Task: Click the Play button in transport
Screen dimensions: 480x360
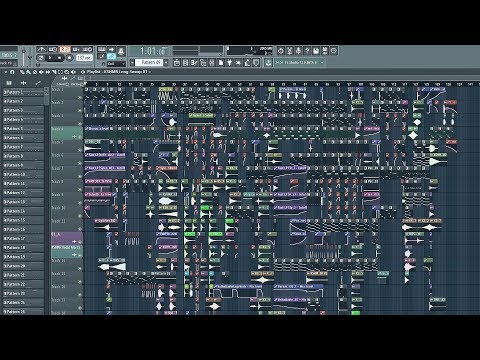Action: click(x=50, y=58)
